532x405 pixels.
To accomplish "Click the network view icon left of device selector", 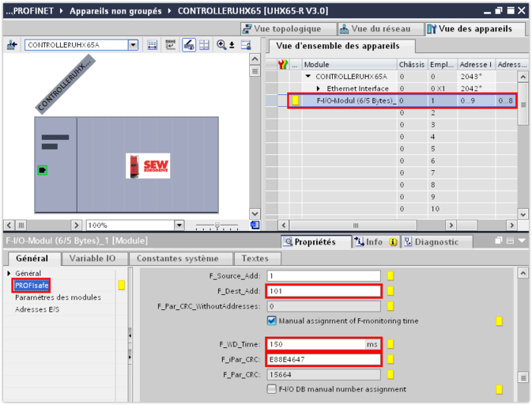I will (12, 45).
